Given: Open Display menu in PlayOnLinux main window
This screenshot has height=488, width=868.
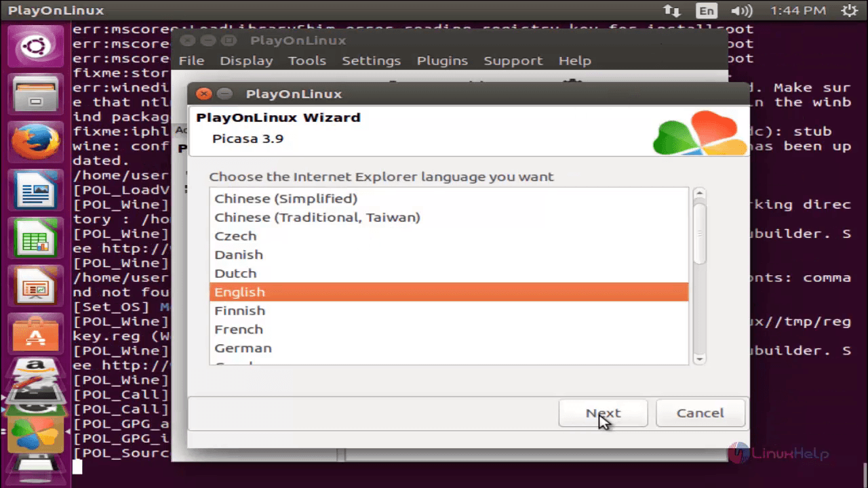Looking at the screenshot, I should 246,60.
